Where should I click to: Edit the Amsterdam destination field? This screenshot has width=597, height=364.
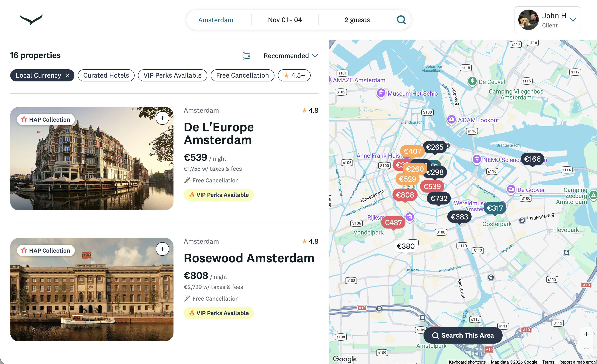[x=216, y=20]
